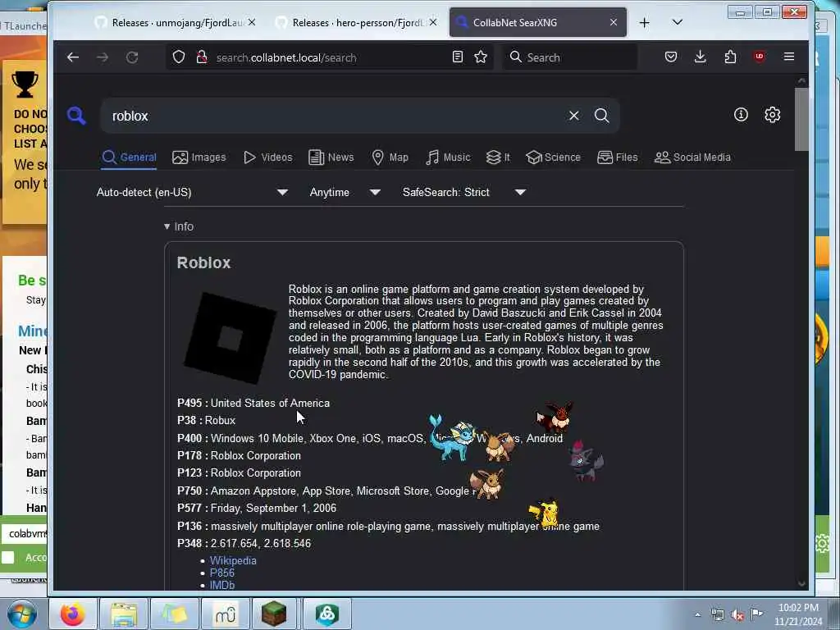Open the Wikipedia link
The image size is (840, 630).
pos(233,560)
